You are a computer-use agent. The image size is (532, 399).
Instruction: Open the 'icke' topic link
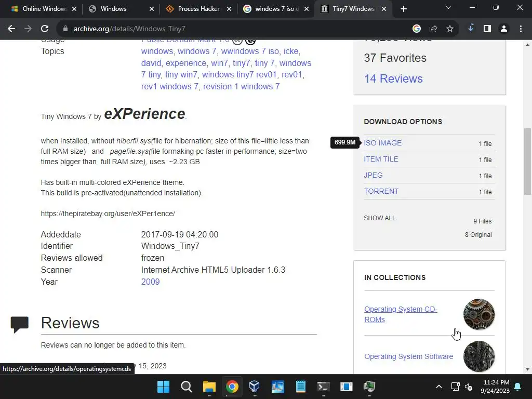click(x=291, y=51)
